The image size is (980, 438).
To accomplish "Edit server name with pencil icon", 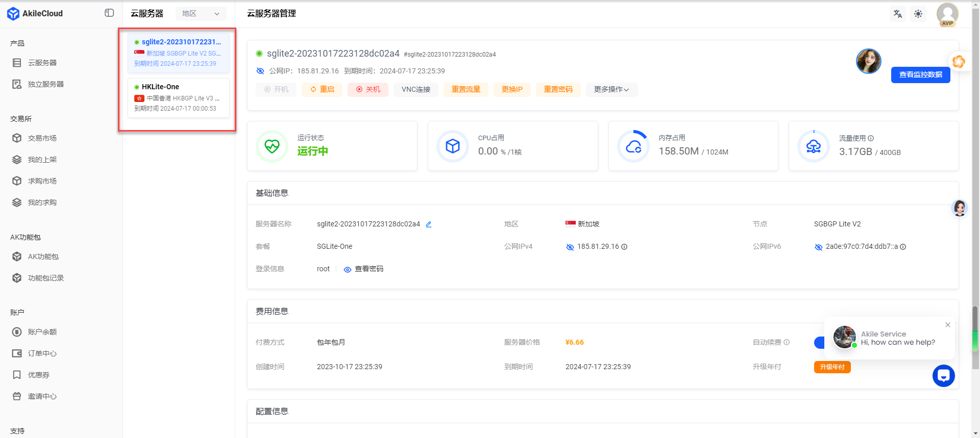I will [429, 224].
